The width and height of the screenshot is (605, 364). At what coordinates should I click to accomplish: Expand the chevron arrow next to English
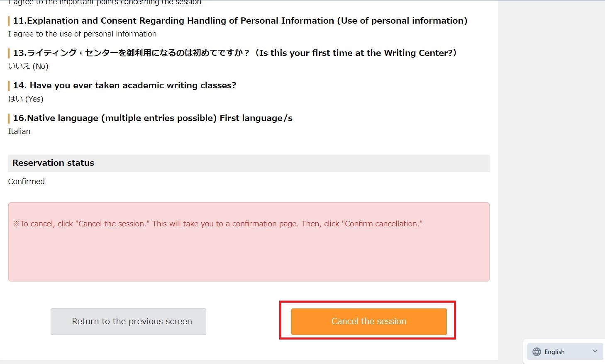[595, 351]
